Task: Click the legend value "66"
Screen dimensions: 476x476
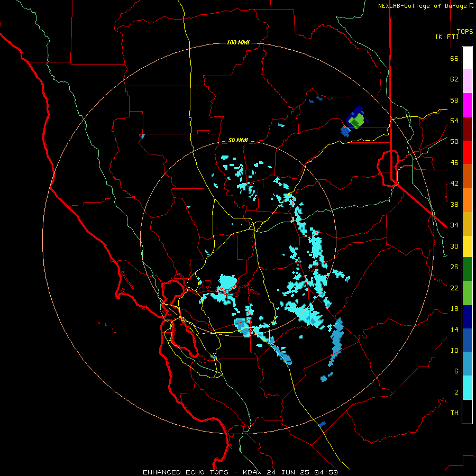Action: [454, 59]
